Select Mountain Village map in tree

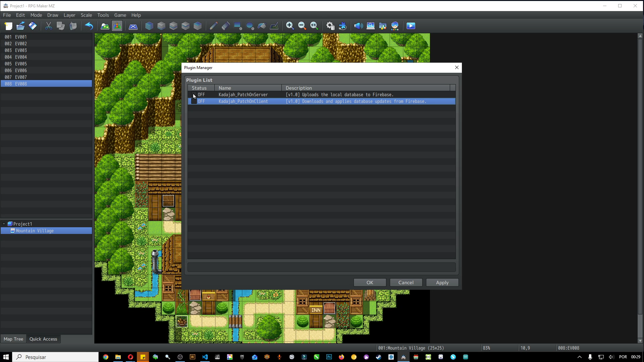coord(46,231)
